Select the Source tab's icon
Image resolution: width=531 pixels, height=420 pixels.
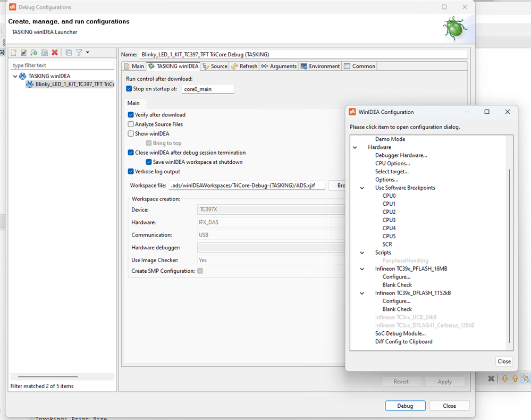207,66
